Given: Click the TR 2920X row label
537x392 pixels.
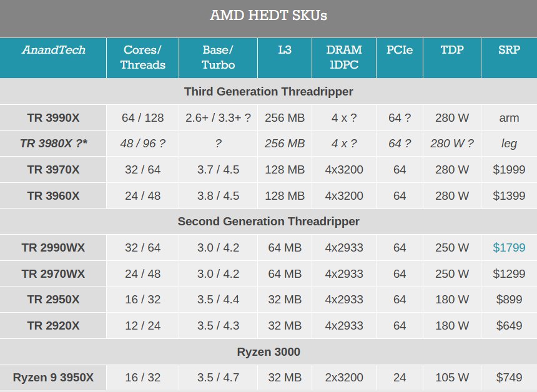Looking at the screenshot, I should [x=53, y=326].
